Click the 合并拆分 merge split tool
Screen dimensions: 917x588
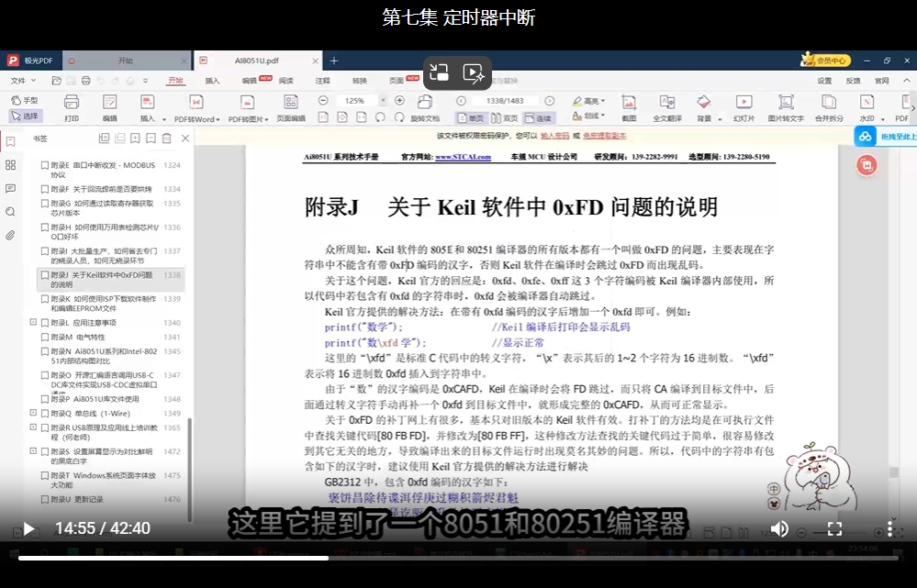click(x=829, y=108)
